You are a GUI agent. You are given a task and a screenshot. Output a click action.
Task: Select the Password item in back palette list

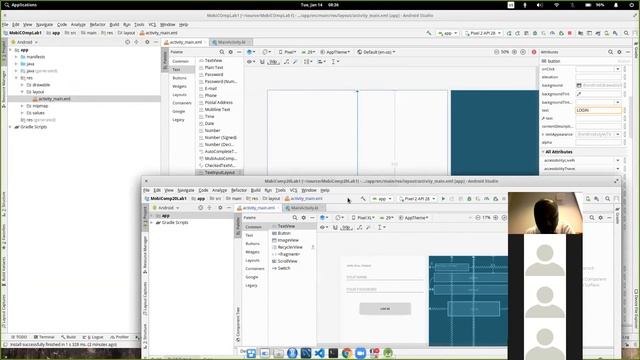213,75
